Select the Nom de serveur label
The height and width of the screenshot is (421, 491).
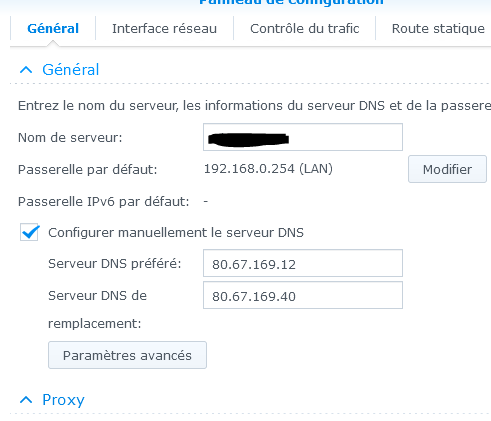[70, 137]
